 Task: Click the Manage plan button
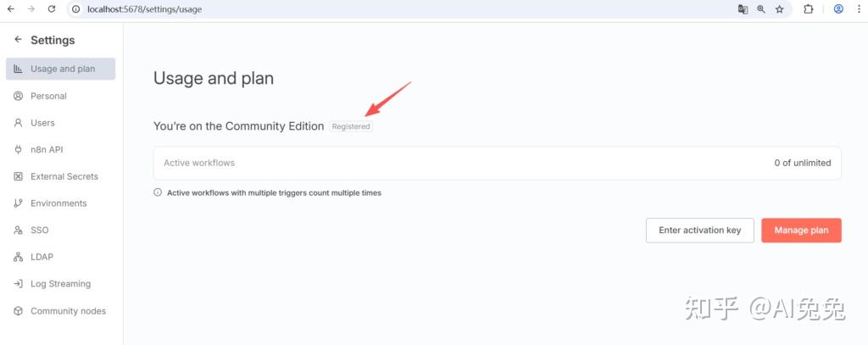click(802, 231)
